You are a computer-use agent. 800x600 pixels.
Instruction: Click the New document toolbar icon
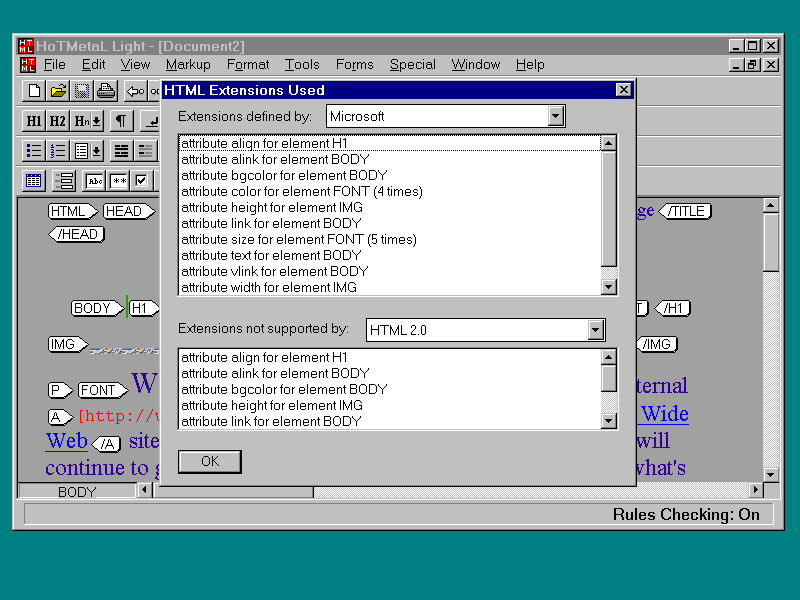pos(35,91)
